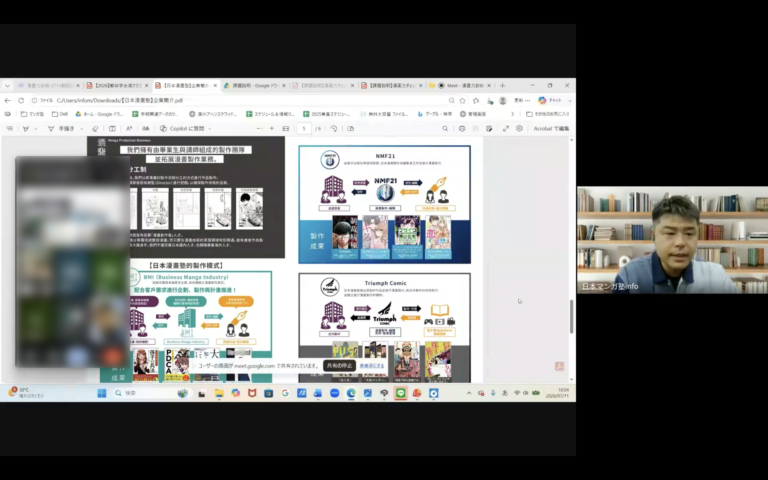The width and height of the screenshot is (768, 480).
Task: Stop sharing with 共有を停止 button
Action: pyautogui.click(x=339, y=366)
